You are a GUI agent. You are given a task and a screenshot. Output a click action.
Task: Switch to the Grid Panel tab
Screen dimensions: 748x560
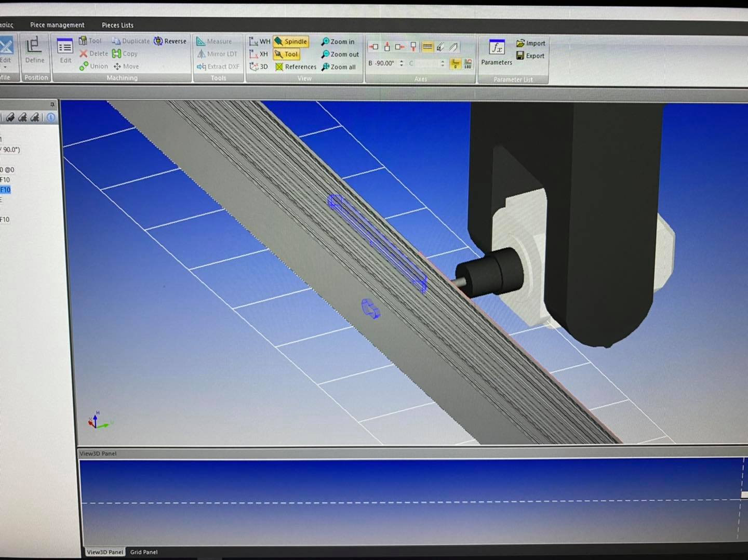coord(143,552)
